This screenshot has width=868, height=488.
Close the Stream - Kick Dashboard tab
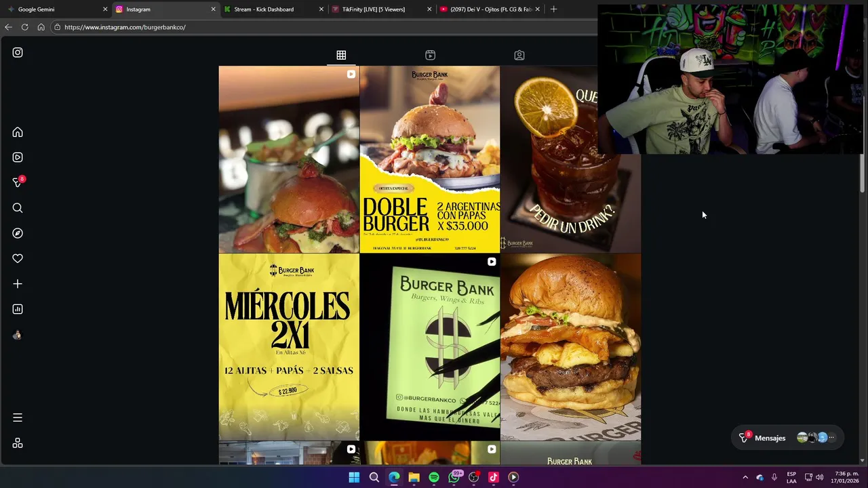coord(321,9)
